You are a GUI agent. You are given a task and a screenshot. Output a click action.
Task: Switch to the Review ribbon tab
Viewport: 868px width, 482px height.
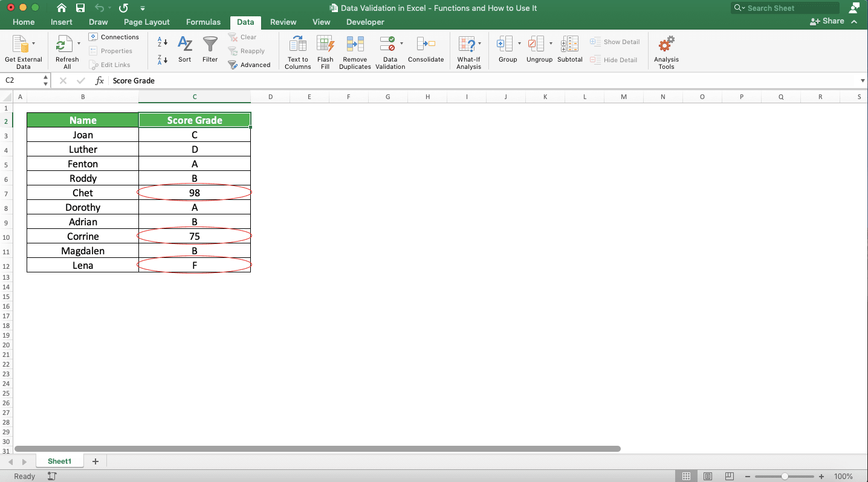(x=283, y=22)
